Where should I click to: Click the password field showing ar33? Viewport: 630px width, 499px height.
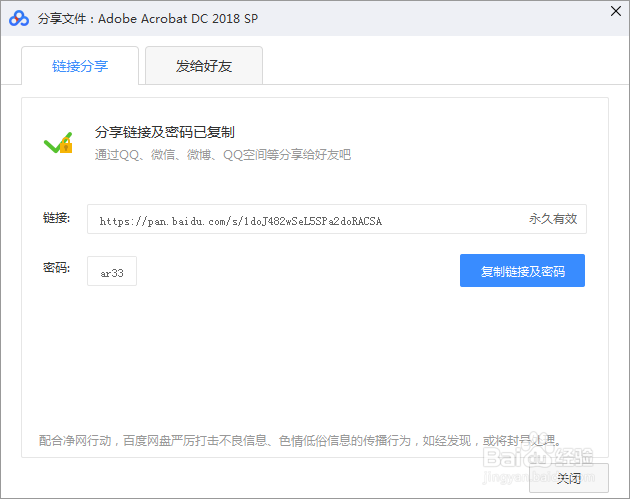tap(112, 271)
